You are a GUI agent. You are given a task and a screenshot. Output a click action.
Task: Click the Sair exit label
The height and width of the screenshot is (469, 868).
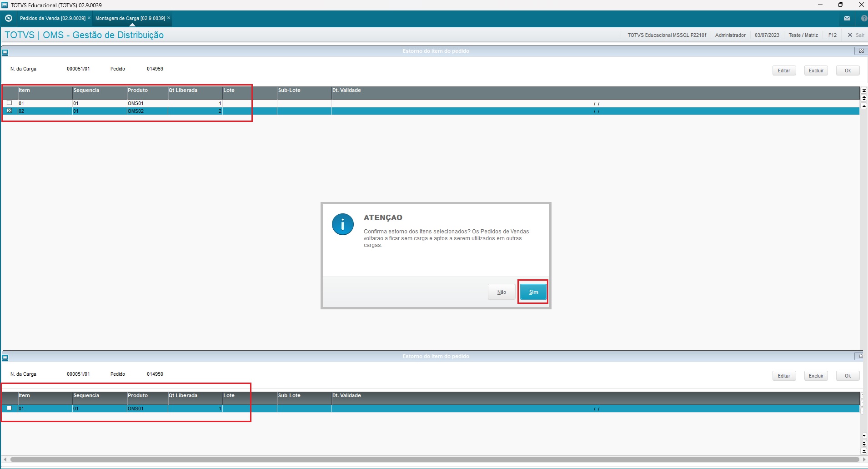click(x=860, y=35)
